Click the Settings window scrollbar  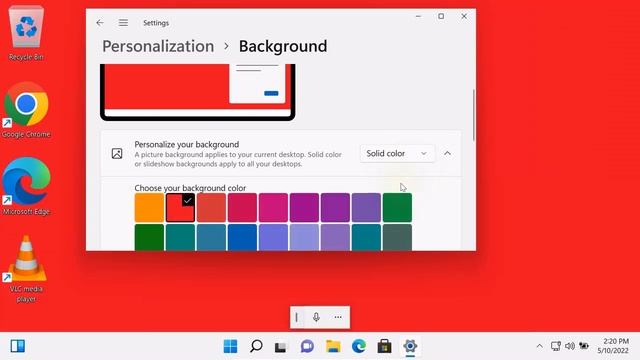click(473, 116)
